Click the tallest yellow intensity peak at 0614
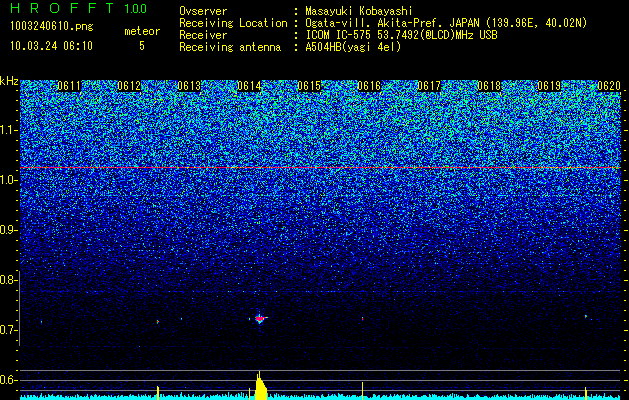Screen dimensions: 629x400 pos(260,386)
